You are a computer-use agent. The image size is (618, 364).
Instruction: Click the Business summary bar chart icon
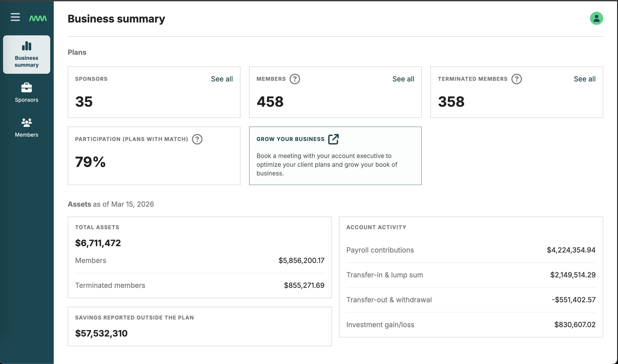click(26, 46)
